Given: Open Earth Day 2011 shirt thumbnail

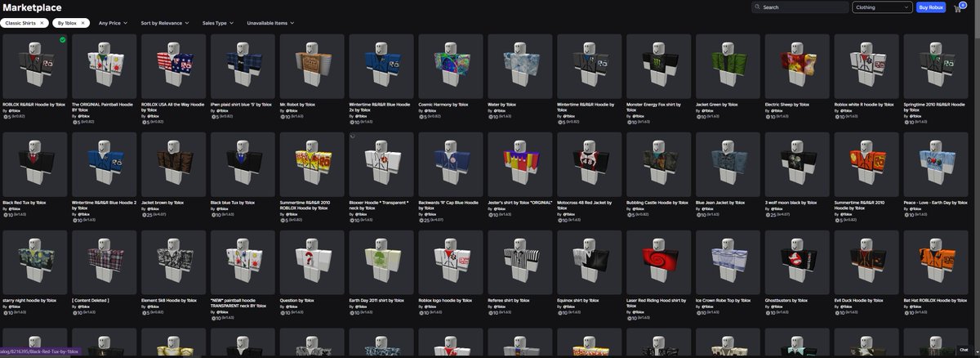Looking at the screenshot, I should [381, 263].
